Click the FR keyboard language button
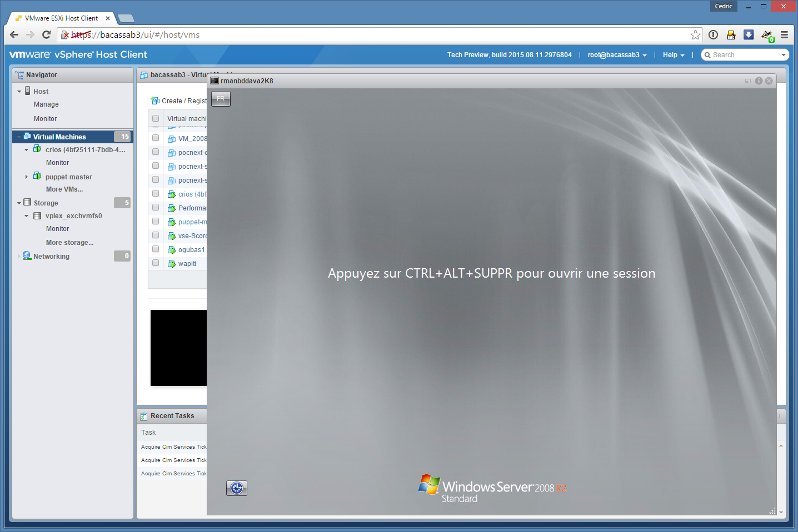 pos(221,99)
